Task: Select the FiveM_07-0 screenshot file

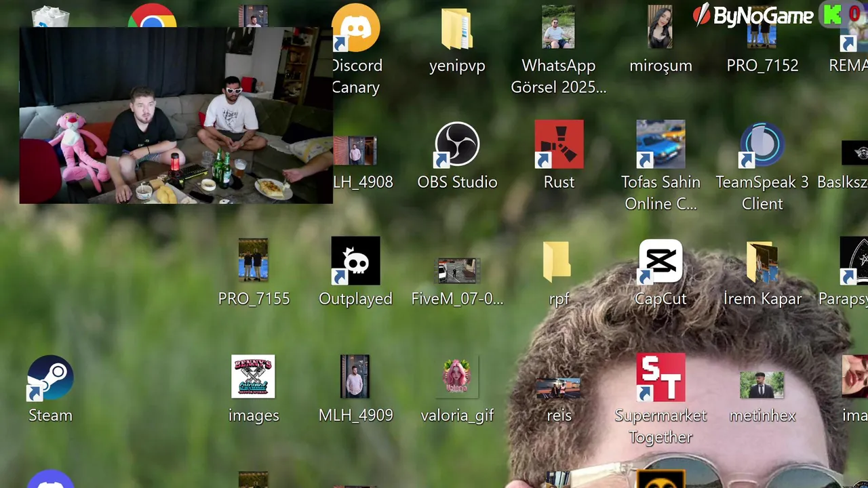Action: pyautogui.click(x=457, y=270)
